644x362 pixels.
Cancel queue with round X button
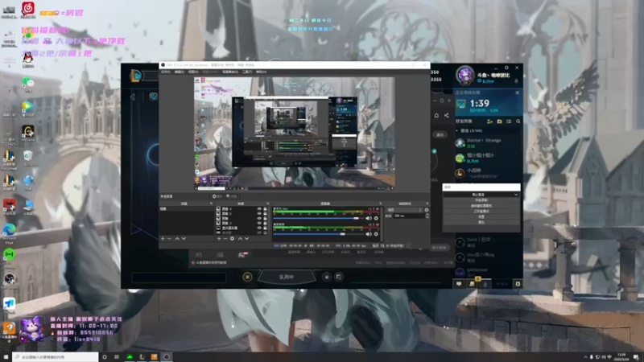(247, 277)
